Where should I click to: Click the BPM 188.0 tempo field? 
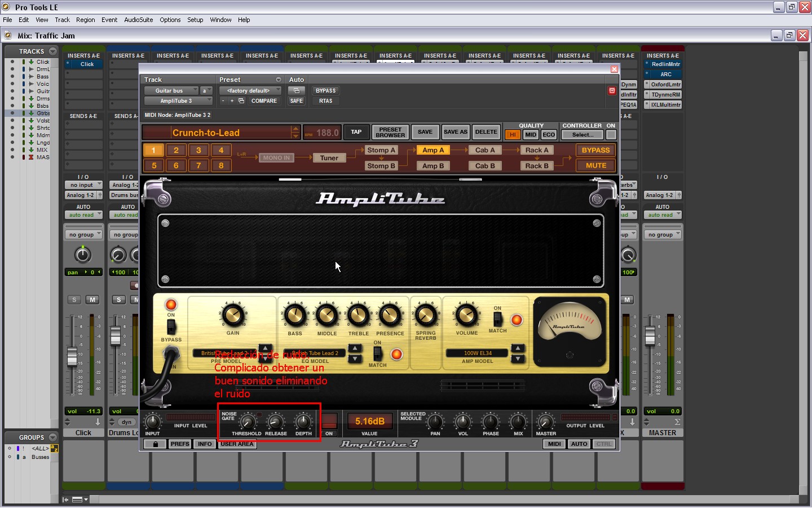[x=322, y=133]
